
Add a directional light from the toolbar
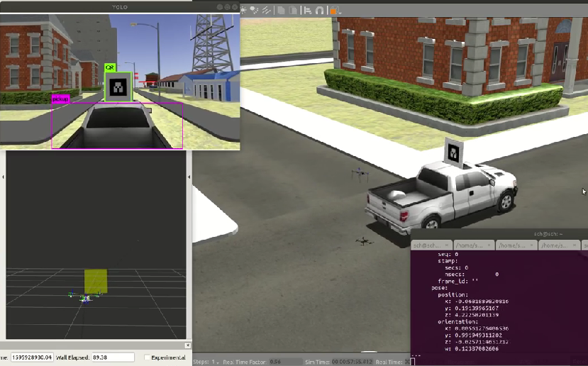click(265, 10)
